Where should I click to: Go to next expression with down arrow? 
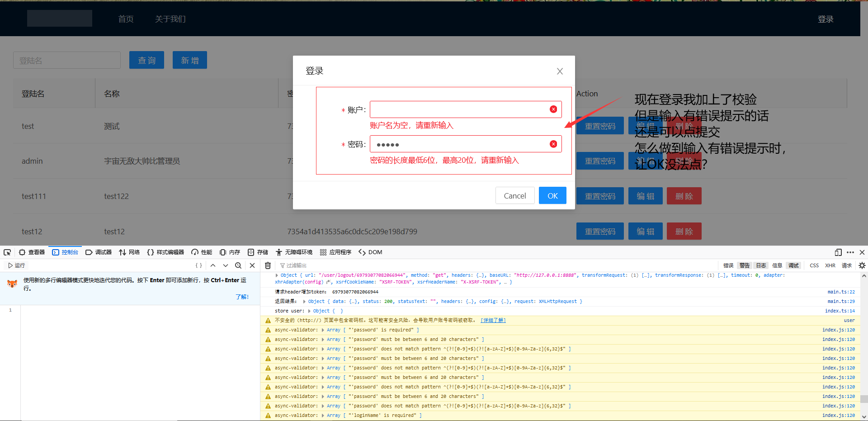click(226, 265)
